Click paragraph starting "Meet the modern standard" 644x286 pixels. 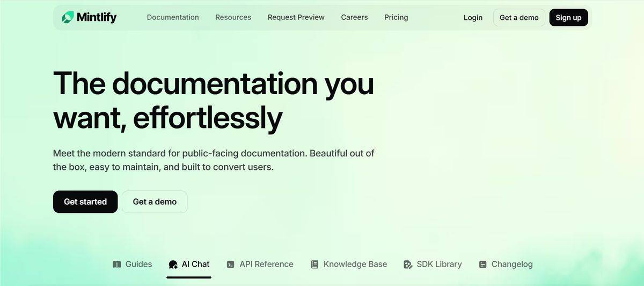click(214, 160)
